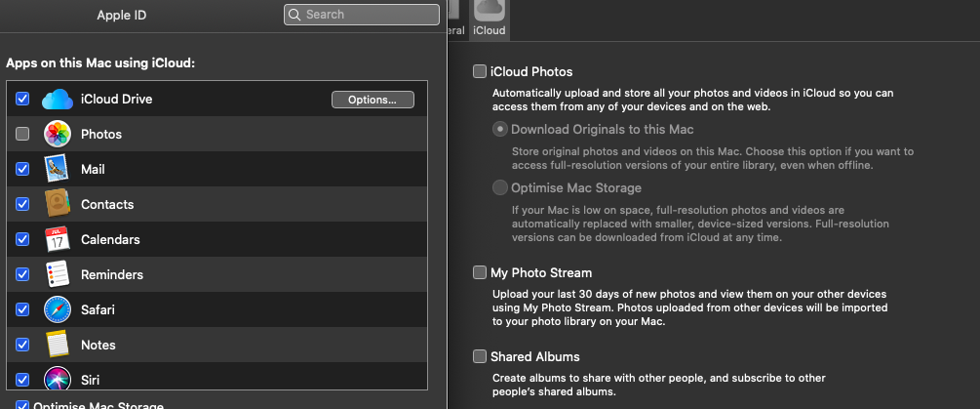The height and width of the screenshot is (409, 980).
Task: Disable Contacts syncing checkbox
Action: [22, 204]
